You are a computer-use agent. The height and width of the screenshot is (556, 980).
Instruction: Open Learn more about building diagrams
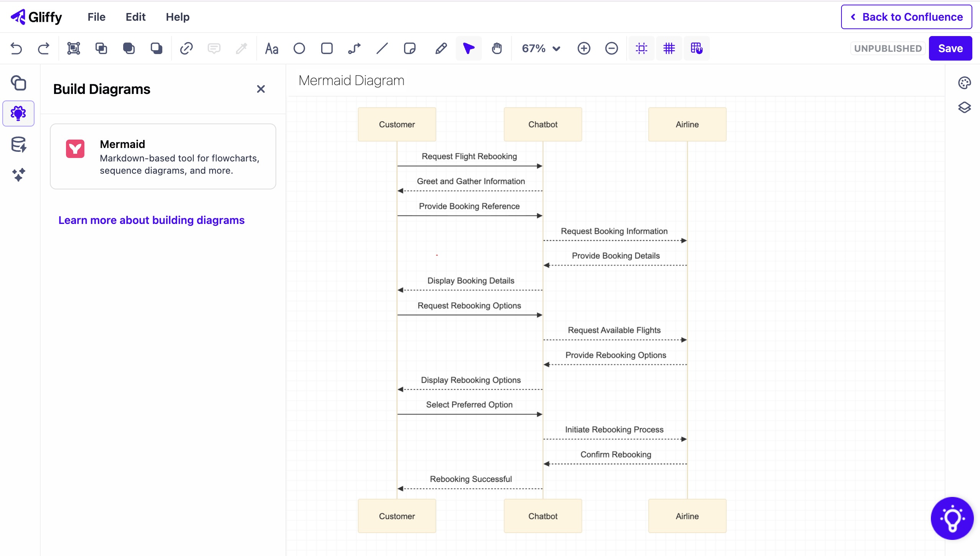[x=151, y=220]
